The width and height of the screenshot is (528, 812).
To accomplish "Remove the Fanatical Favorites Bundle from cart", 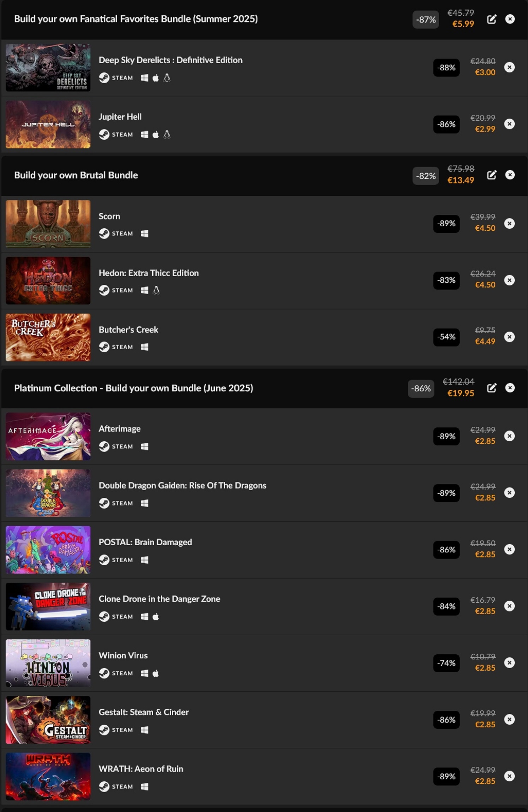I will pos(510,19).
